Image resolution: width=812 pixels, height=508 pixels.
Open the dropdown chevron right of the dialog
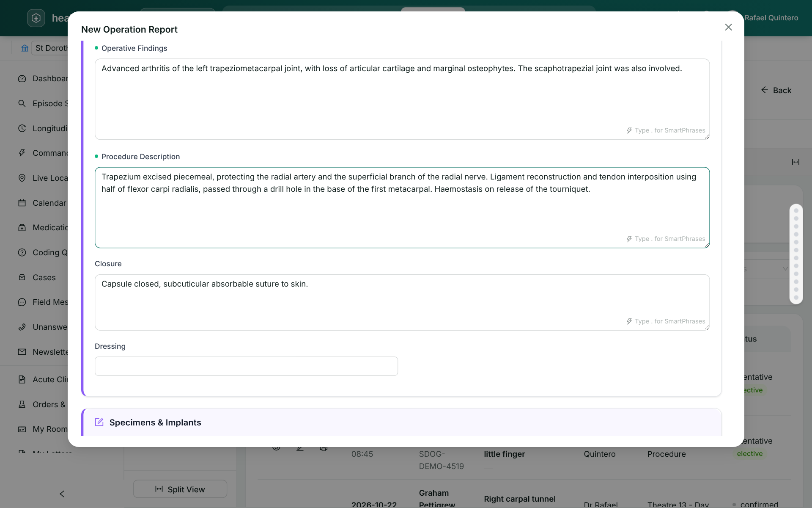(x=785, y=268)
